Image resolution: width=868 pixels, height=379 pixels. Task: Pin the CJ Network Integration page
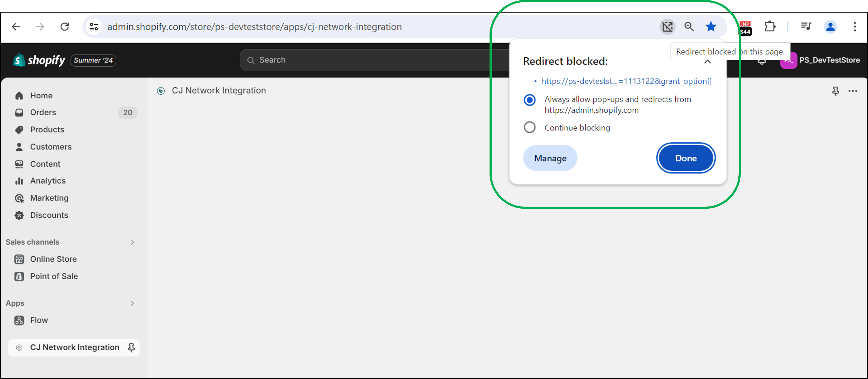(835, 91)
